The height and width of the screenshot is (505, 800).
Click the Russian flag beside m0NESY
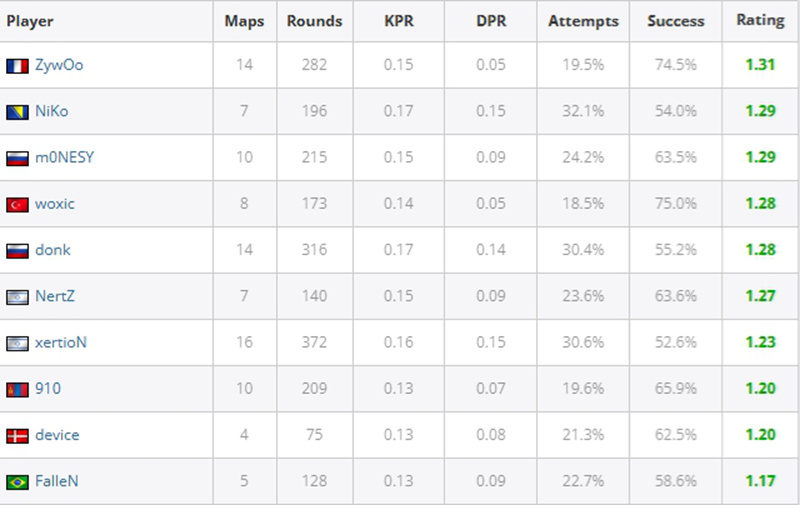(17, 159)
